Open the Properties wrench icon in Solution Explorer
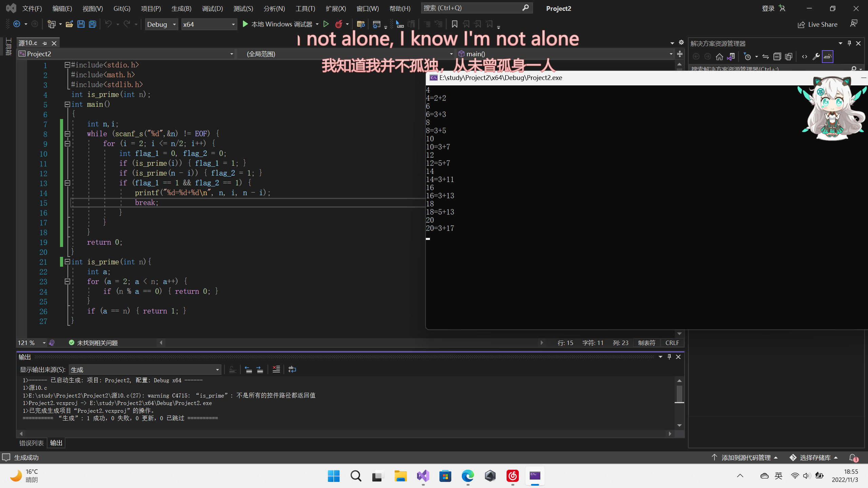 pos(816,57)
